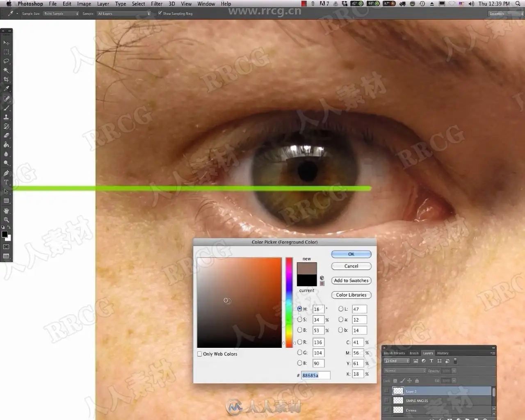
Task: Open the Kind layer filter dropdown
Action: 397,361
